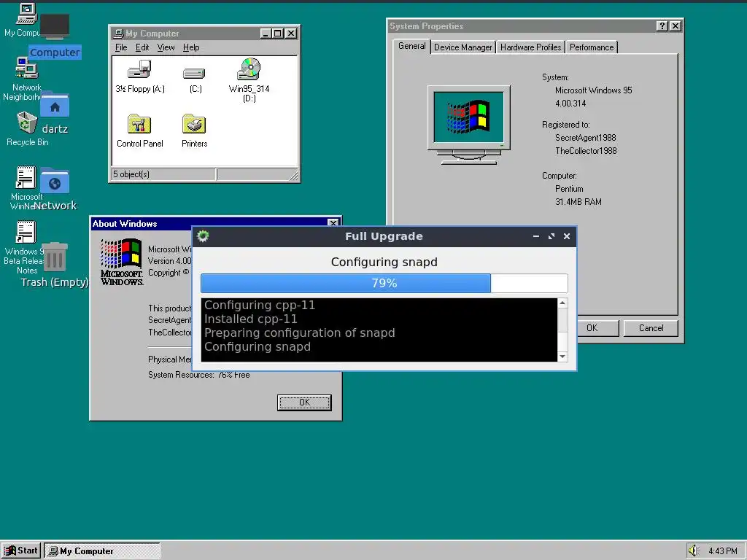747x560 pixels.
Task: Open the File menu in My Computer
Action: [x=121, y=47]
